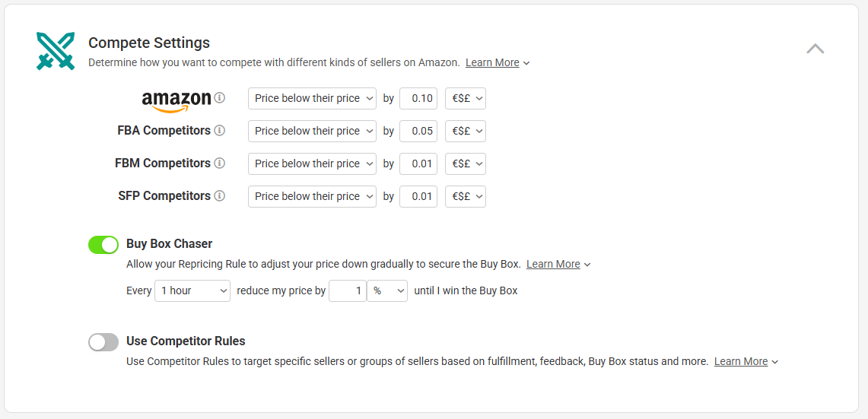Disable the Buy Box Chaser toggle

click(103, 245)
